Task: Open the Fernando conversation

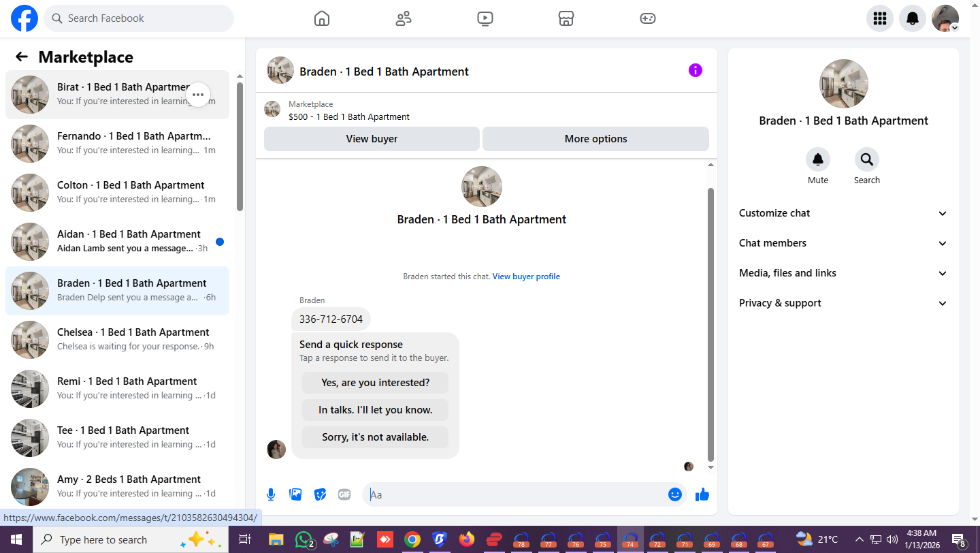Action: tap(117, 144)
